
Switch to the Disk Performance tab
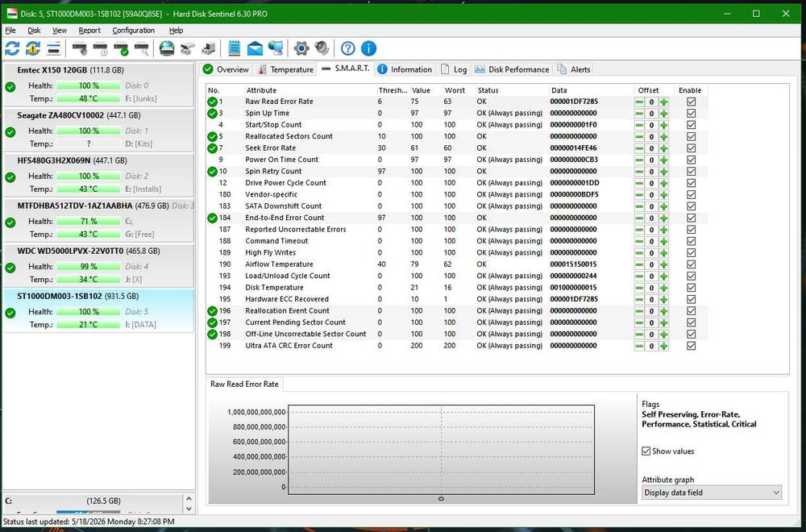[x=512, y=69]
